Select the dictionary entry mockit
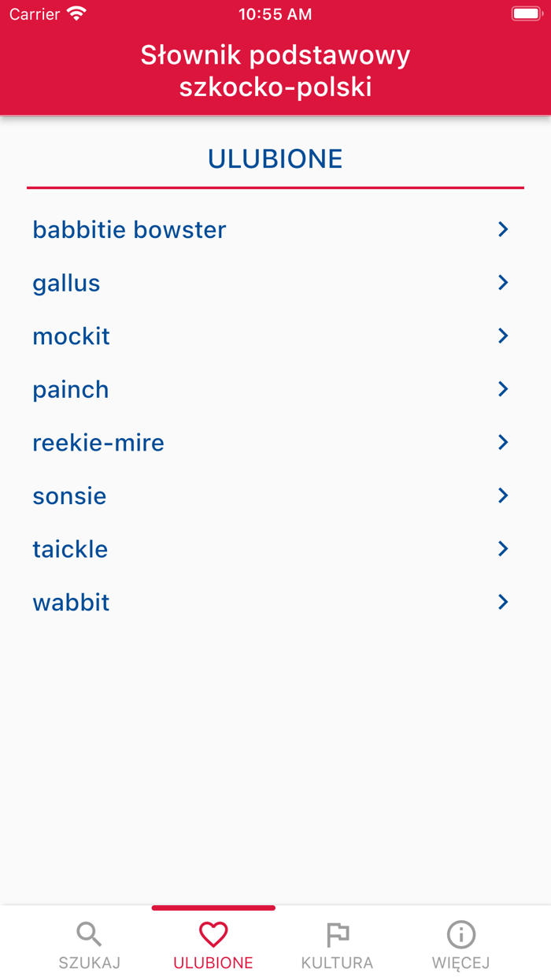The width and height of the screenshot is (551, 980). (71, 336)
